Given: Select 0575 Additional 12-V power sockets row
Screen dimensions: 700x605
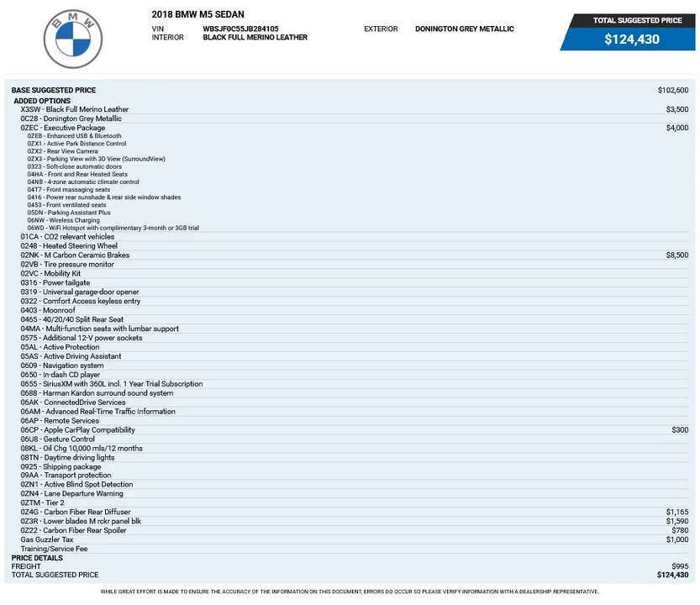Looking at the screenshot, I should pyautogui.click(x=355, y=338).
